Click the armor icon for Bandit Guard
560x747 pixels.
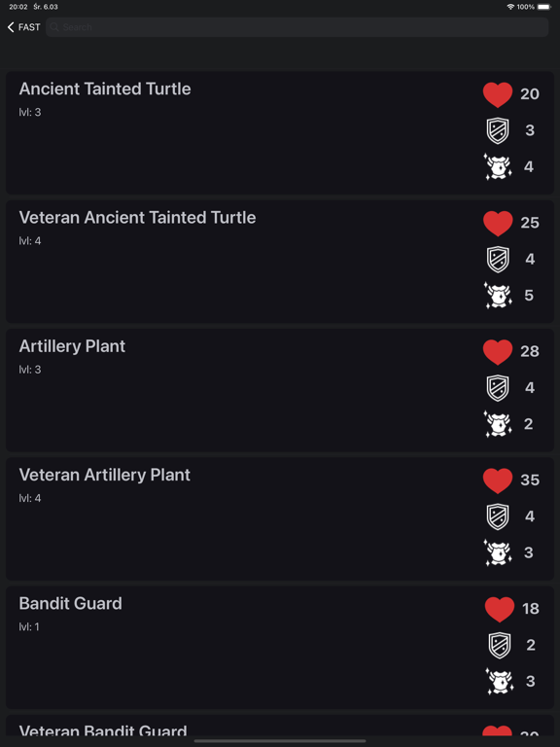[x=500, y=681]
